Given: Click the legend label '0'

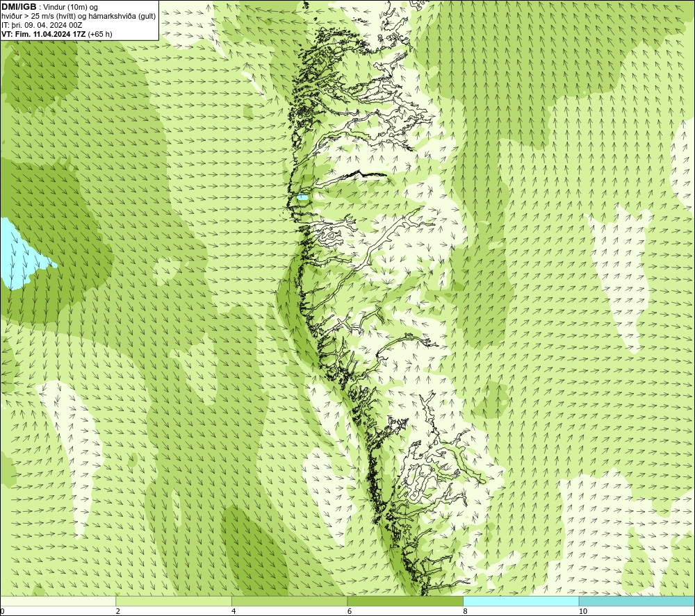Looking at the screenshot, I should pos(2,611).
